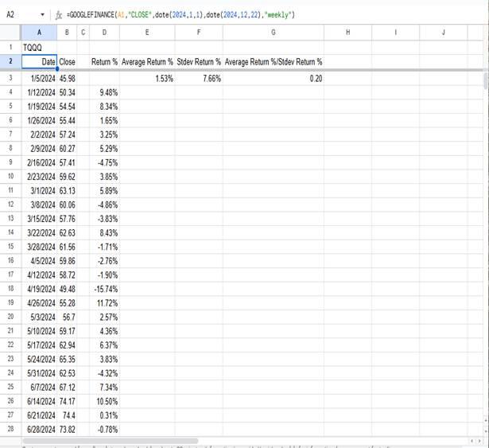Click the vertical scrollbar thumb
This screenshot has width=489, height=448.
(486, 80)
